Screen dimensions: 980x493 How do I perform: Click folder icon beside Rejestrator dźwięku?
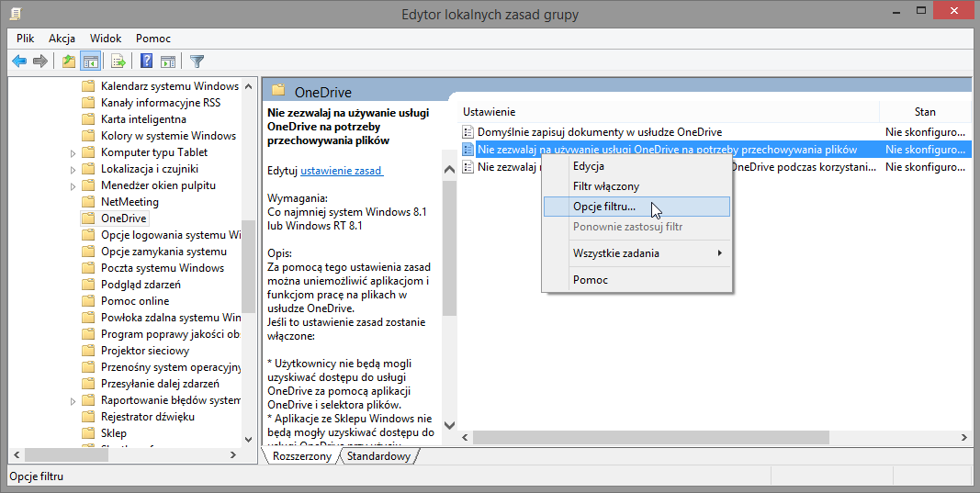(x=88, y=417)
